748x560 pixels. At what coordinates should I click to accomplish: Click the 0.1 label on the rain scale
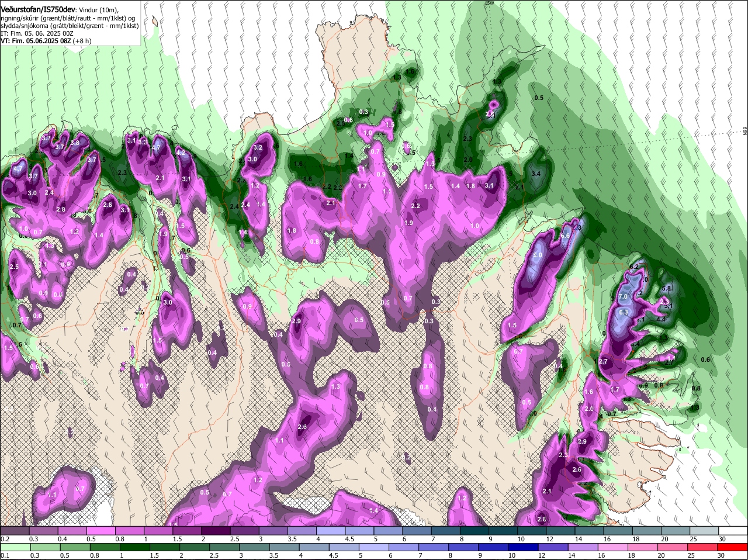click(5, 555)
